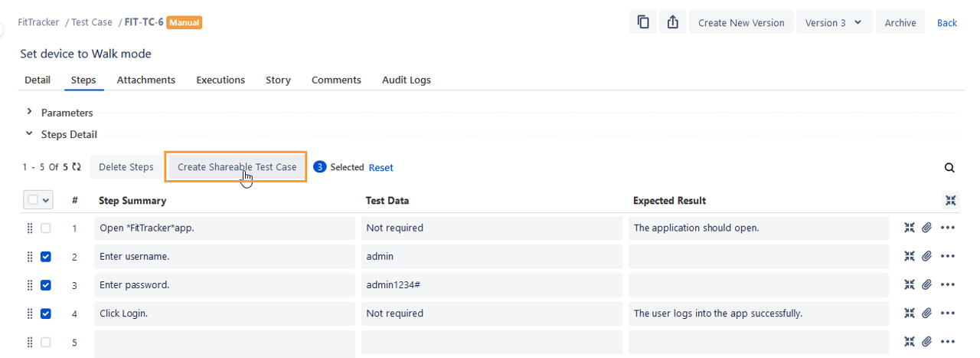More options for step 5

pos(948,341)
